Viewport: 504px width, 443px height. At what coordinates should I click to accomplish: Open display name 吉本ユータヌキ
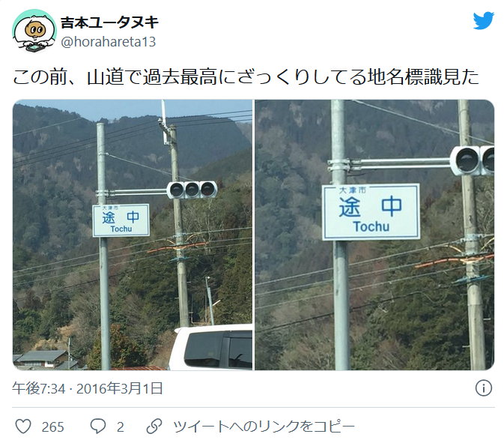[109, 22]
